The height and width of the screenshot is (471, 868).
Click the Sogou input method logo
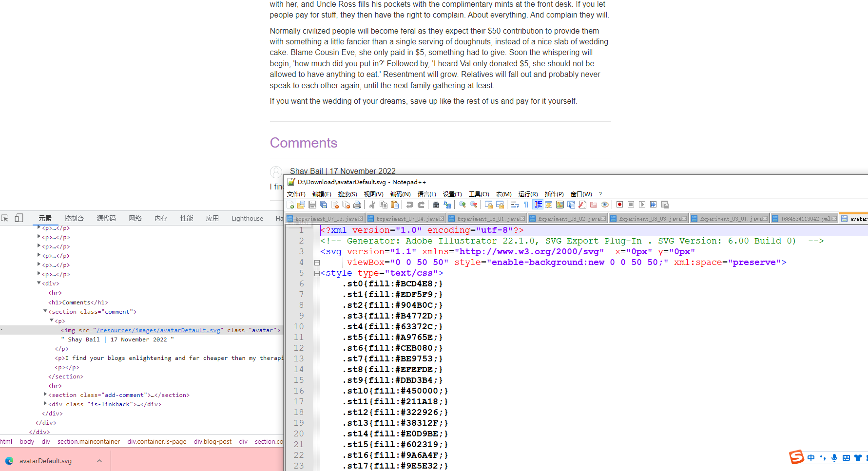coord(796,457)
